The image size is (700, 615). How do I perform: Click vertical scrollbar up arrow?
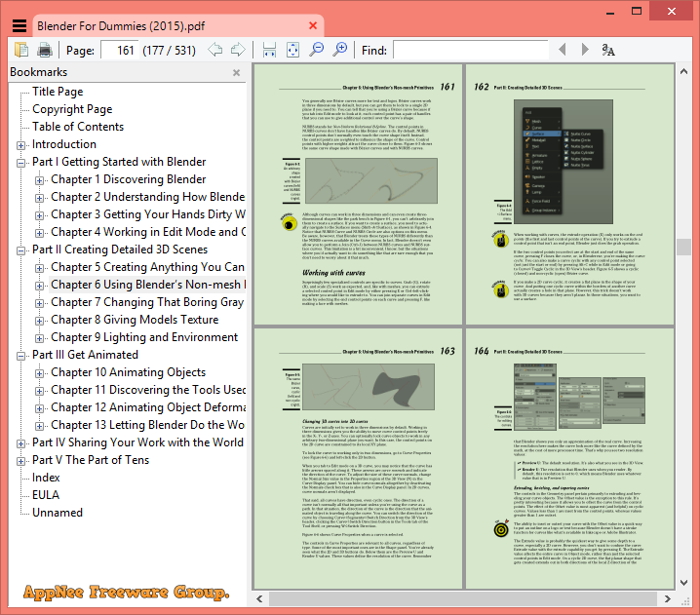(683, 71)
